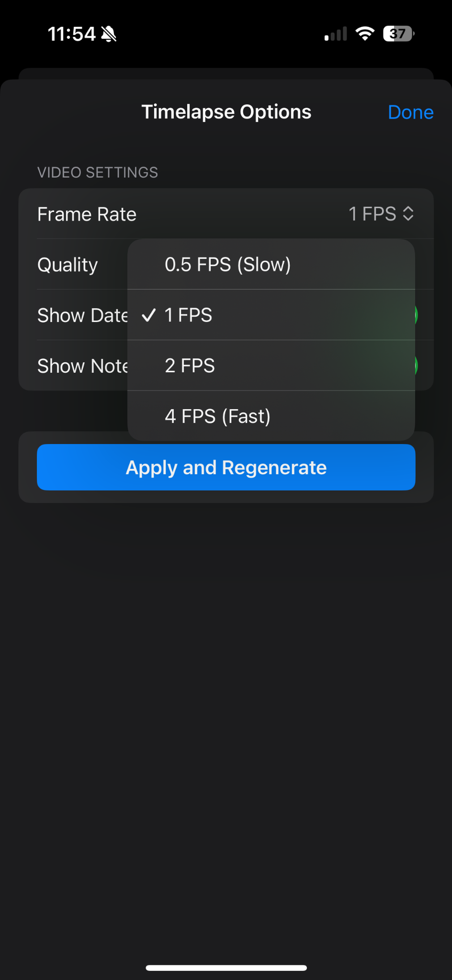Toggle the Show Date switch

(x=416, y=315)
